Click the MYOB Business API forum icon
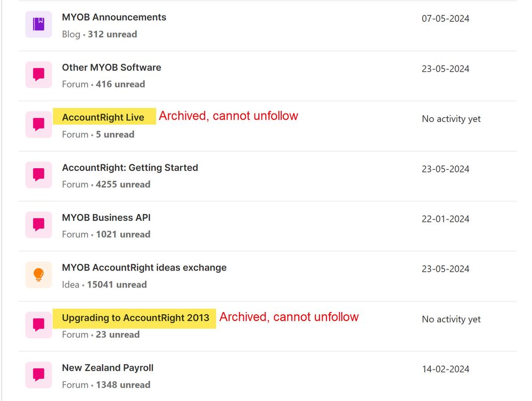The height and width of the screenshot is (401, 532). tap(38, 225)
